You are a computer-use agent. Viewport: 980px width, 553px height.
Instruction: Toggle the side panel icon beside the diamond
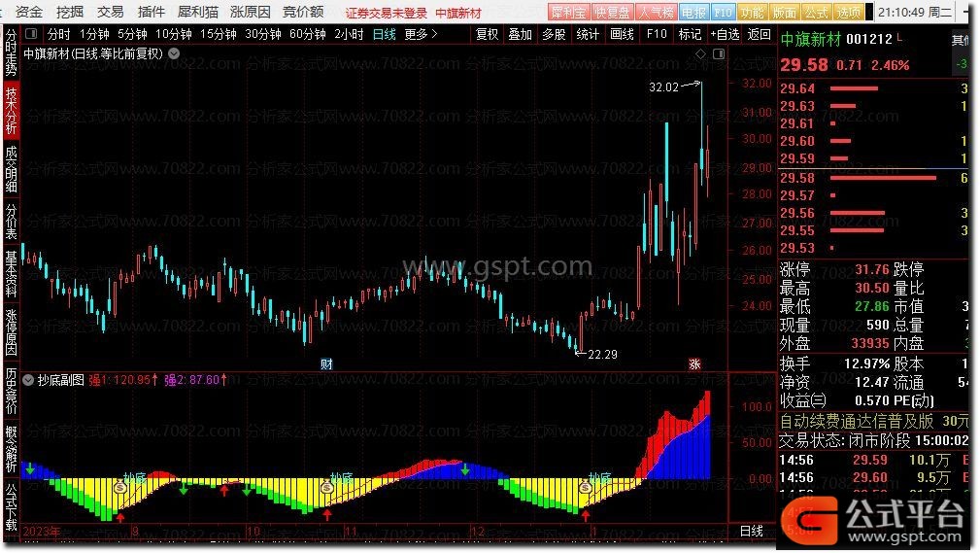[x=719, y=53]
